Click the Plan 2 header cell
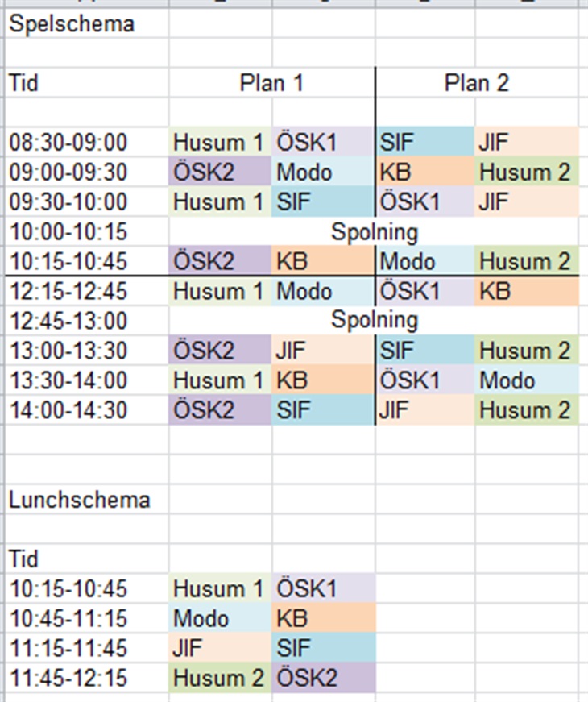 click(477, 83)
